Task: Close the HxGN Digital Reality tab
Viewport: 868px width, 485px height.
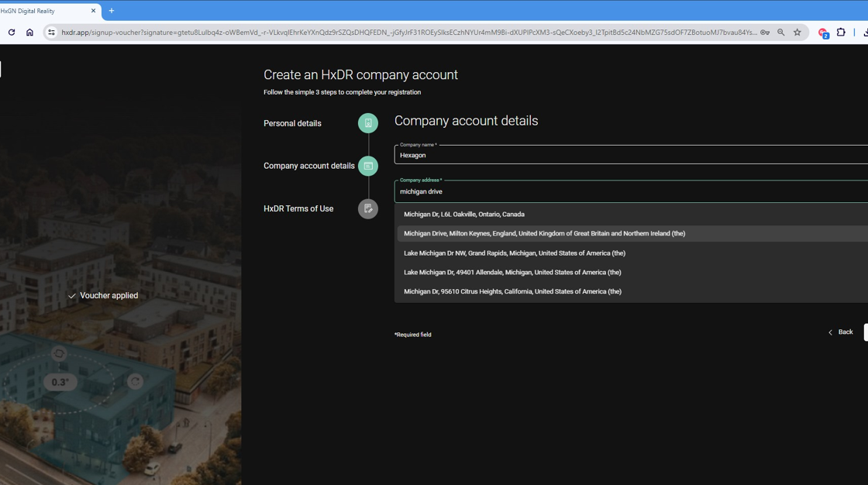Action: point(93,11)
